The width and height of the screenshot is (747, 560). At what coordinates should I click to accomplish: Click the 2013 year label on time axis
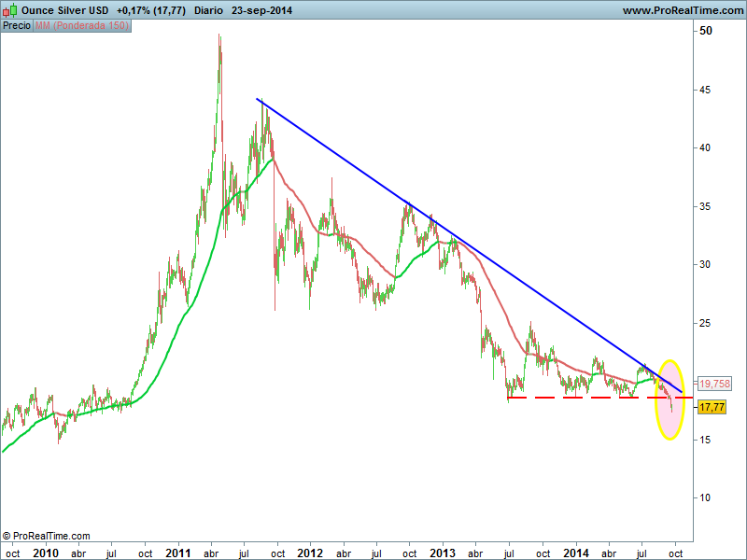click(443, 553)
